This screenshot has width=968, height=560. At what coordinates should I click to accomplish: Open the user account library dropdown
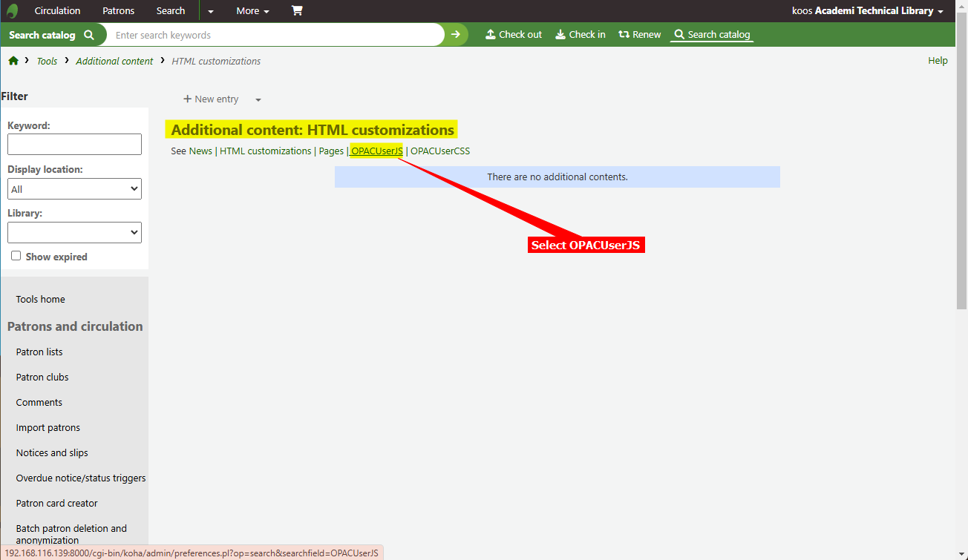point(868,11)
